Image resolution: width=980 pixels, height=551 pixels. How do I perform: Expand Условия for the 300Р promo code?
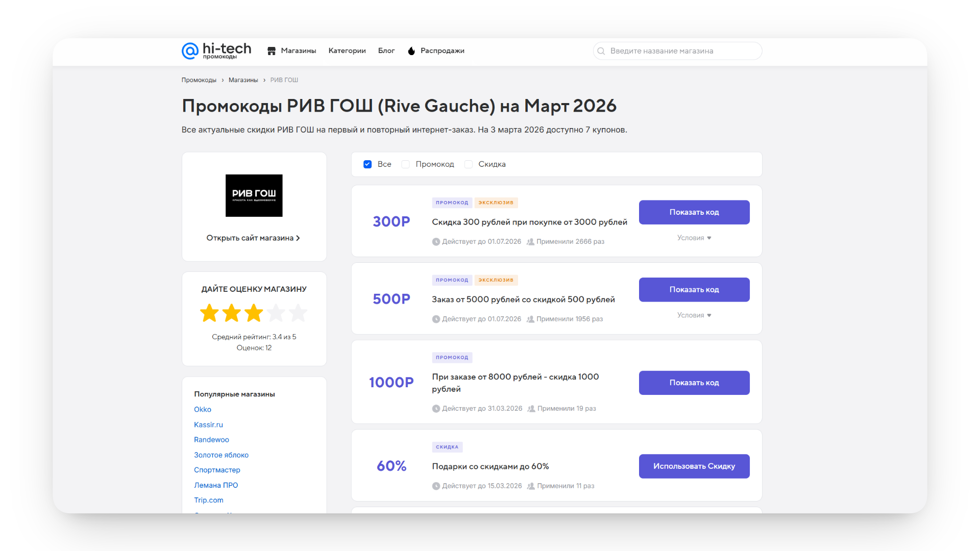coord(694,238)
